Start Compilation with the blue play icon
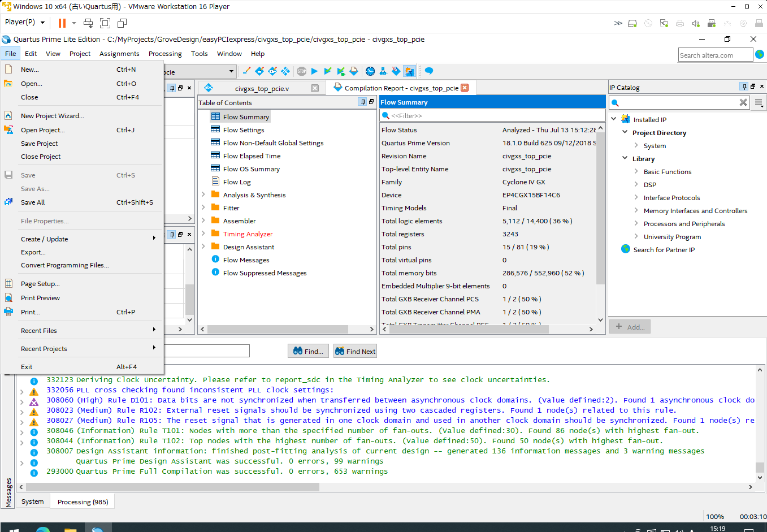 pyautogui.click(x=314, y=71)
